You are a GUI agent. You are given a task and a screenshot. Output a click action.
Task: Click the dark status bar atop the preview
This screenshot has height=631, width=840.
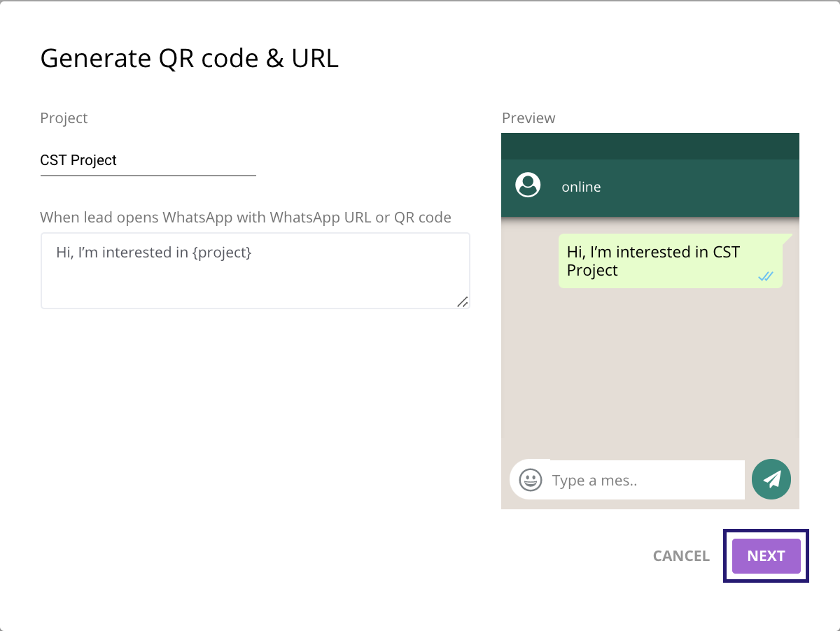pyautogui.click(x=650, y=146)
